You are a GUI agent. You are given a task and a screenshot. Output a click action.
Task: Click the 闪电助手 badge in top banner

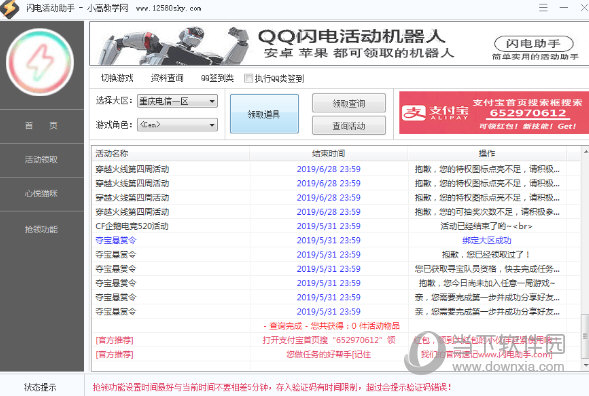pyautogui.click(x=534, y=44)
